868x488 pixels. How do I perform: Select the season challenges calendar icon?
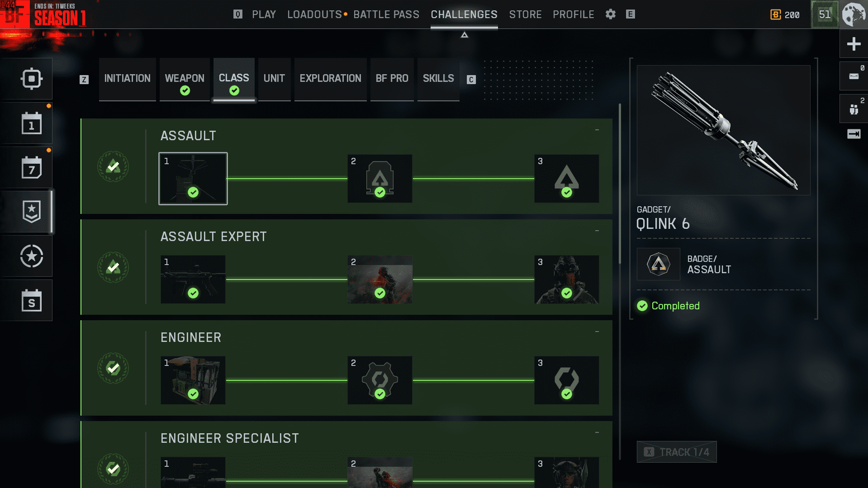click(x=31, y=300)
